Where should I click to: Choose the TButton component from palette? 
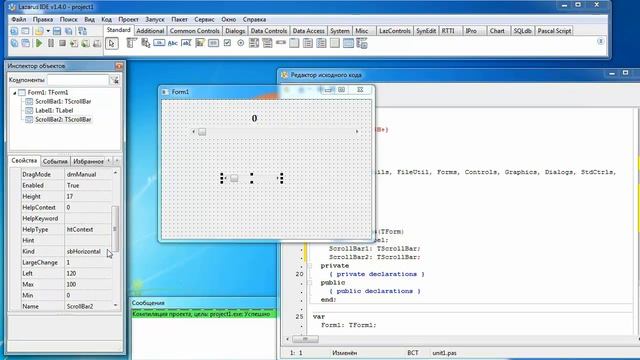point(159,43)
